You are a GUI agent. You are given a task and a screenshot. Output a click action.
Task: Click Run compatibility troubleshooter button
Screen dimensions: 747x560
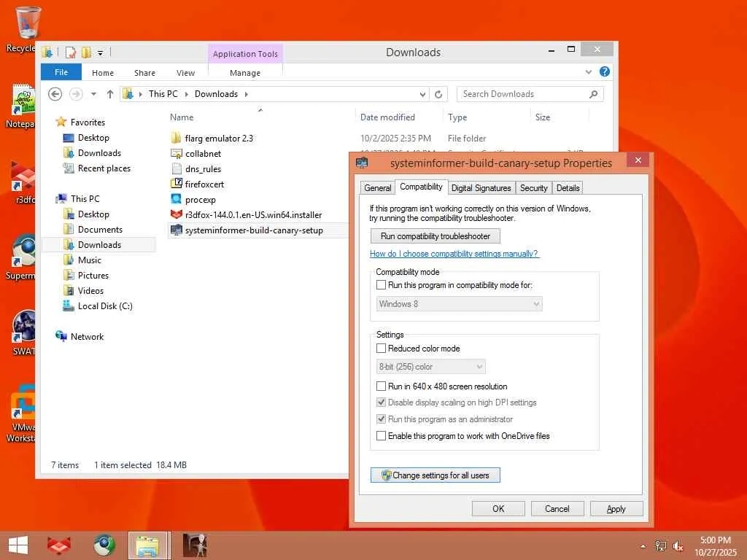coord(435,236)
